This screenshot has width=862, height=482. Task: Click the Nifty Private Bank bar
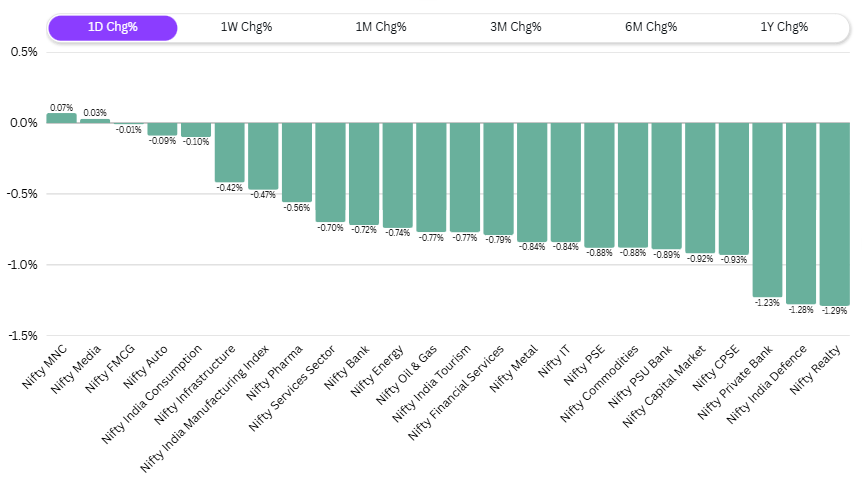point(767,209)
